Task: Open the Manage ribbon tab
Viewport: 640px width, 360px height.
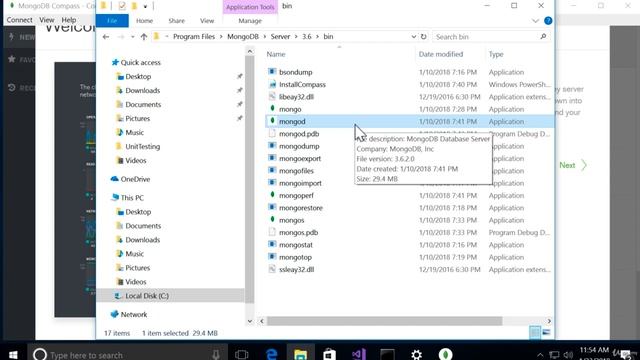Action: point(250,21)
